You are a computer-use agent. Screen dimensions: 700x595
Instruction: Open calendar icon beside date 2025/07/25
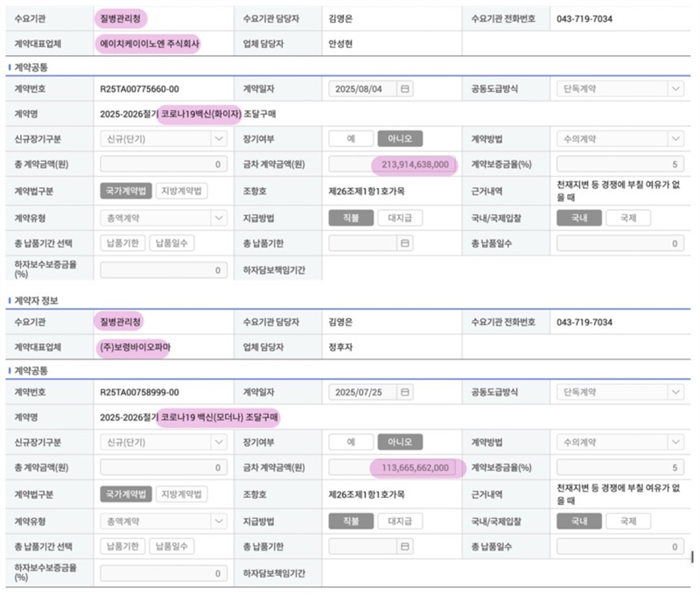pyautogui.click(x=405, y=392)
